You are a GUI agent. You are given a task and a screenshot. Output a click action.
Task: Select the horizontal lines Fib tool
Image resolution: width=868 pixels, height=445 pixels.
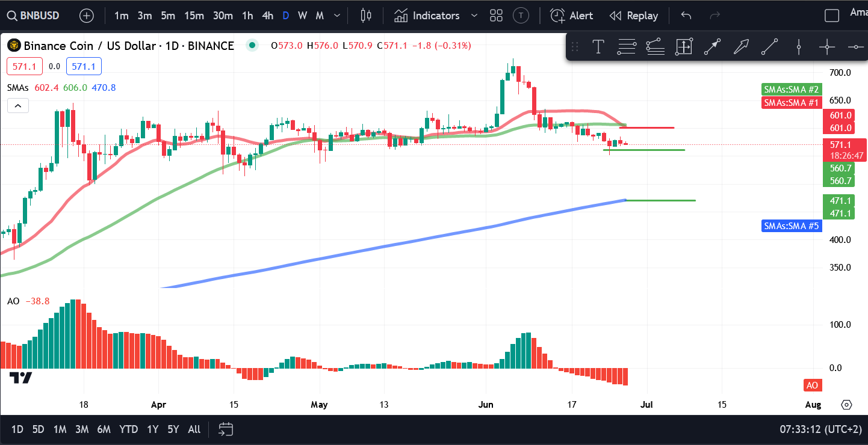point(627,46)
